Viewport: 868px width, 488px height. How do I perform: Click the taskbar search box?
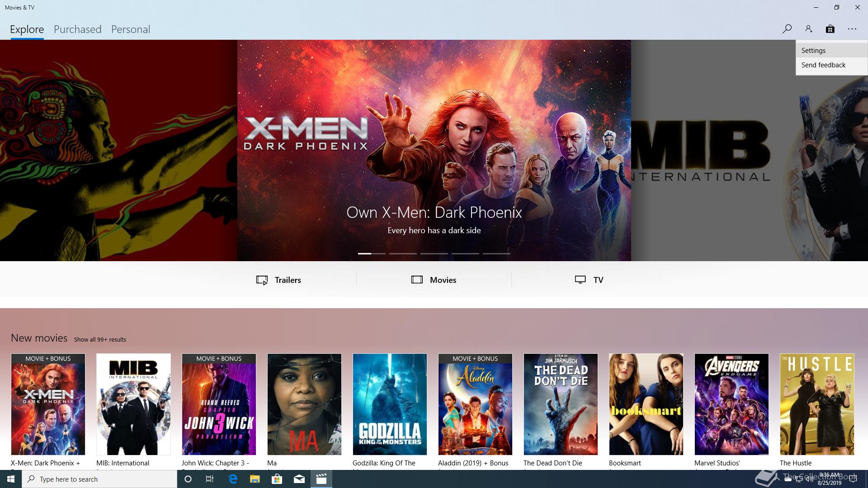click(x=99, y=479)
